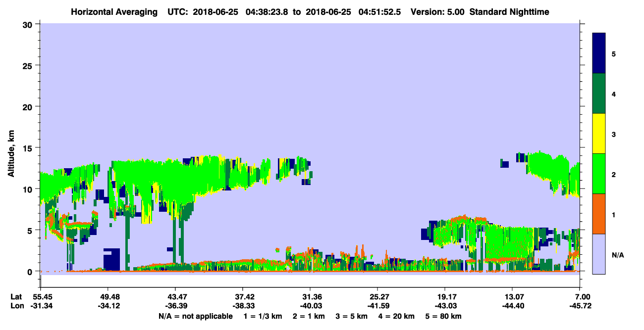This screenshot has height=330, width=644.
Task: Click the latitude value 25.27
Action: click(x=377, y=297)
